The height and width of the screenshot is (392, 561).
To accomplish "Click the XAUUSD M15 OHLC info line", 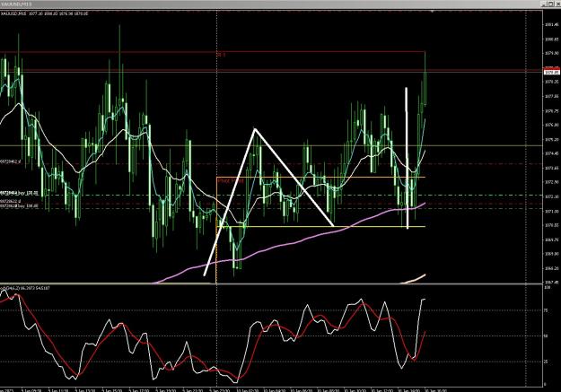I will tap(45, 13).
